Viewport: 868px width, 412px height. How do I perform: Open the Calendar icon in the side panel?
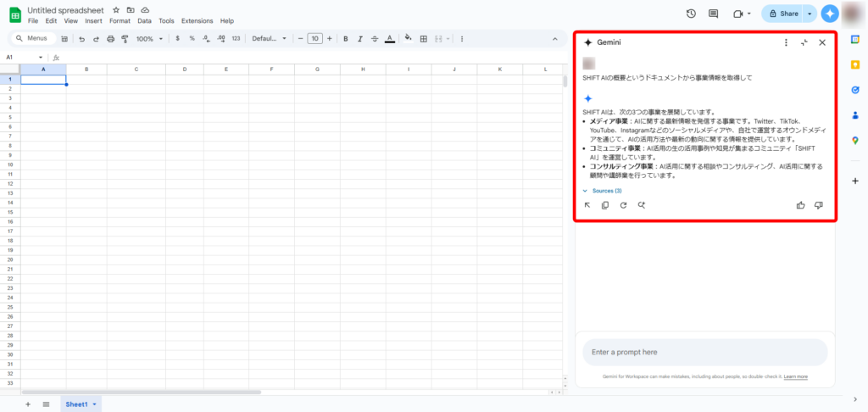click(855, 39)
